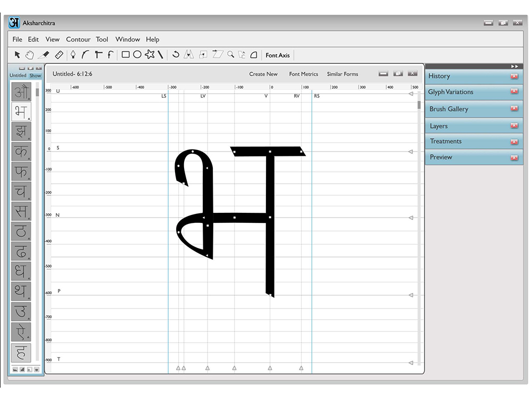Screen dimensions: 532x399
Task: Click the Font Metrics button
Action: [x=303, y=74]
